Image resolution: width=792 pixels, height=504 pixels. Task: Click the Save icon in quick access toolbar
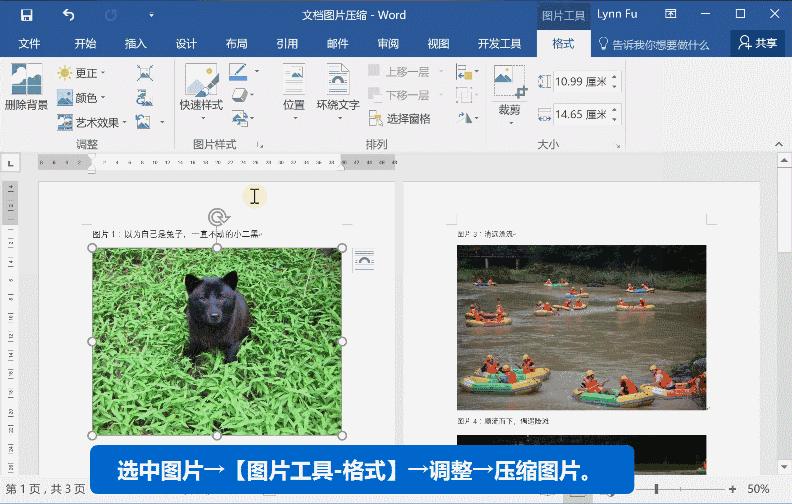tap(26, 15)
